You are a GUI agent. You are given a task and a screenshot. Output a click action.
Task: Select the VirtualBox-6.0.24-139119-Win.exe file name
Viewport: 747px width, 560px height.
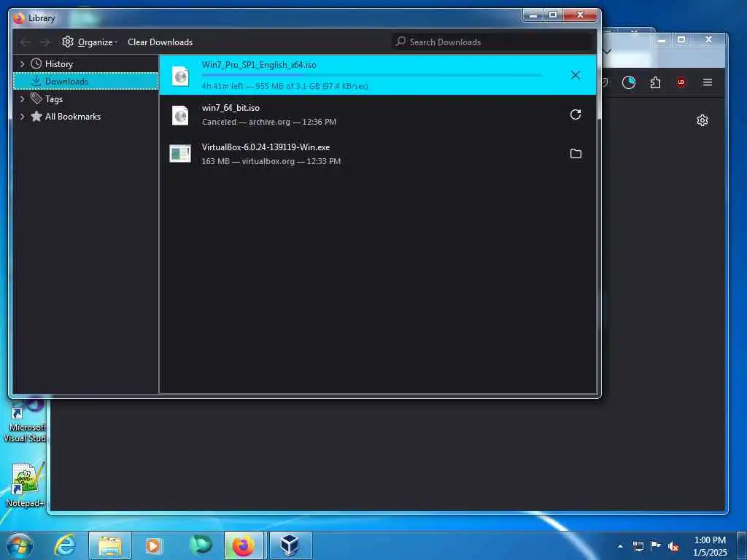pyautogui.click(x=266, y=147)
